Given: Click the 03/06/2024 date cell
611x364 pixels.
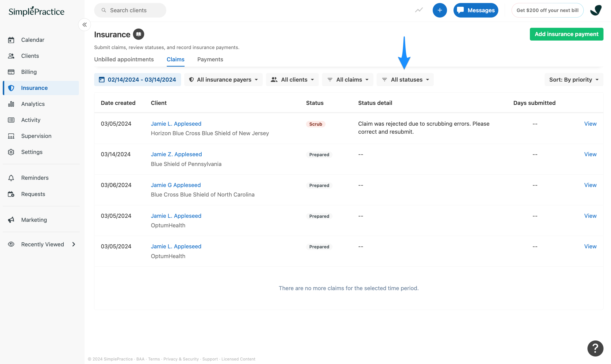Looking at the screenshot, I should (x=116, y=185).
